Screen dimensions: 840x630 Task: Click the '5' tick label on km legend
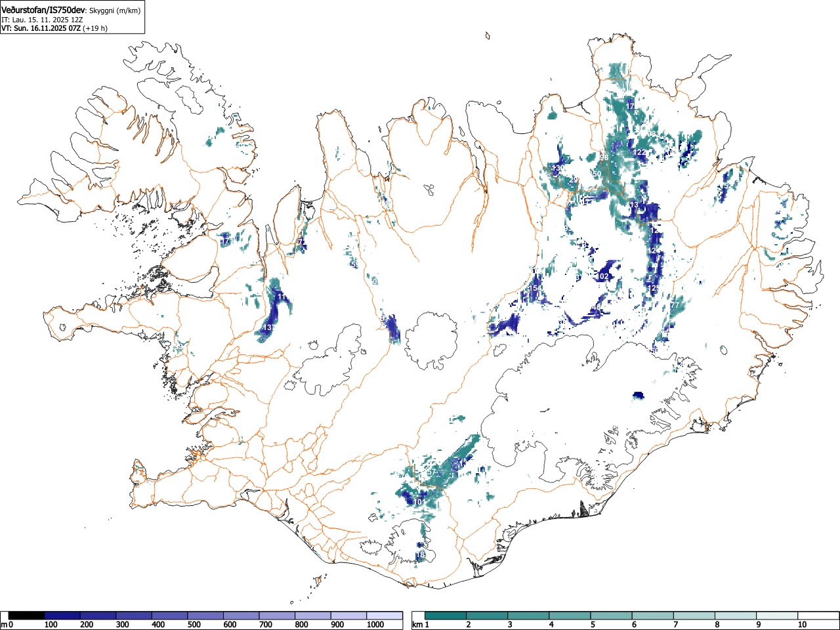593,625
